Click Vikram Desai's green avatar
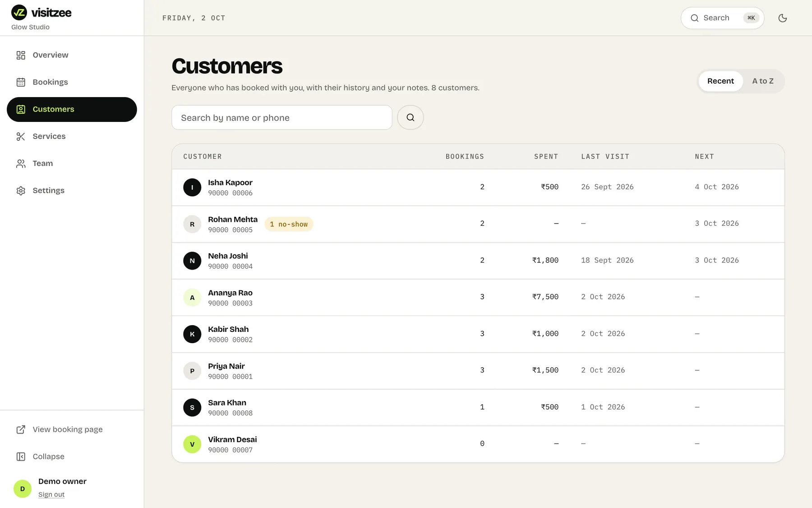The width and height of the screenshot is (812, 508). (192, 444)
